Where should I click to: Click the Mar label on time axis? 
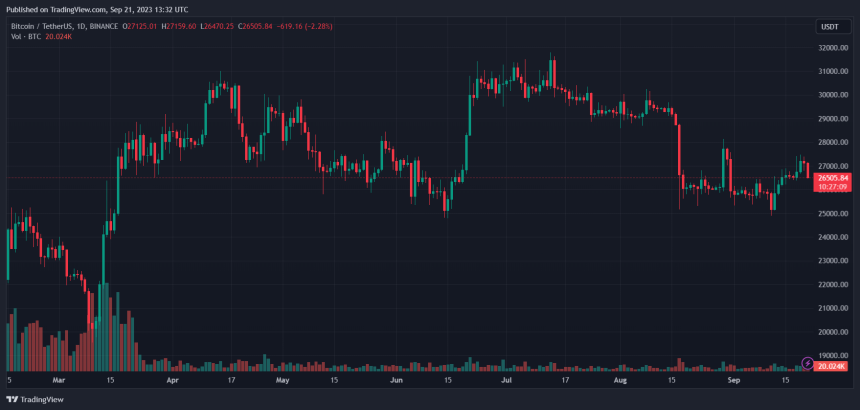[58, 381]
